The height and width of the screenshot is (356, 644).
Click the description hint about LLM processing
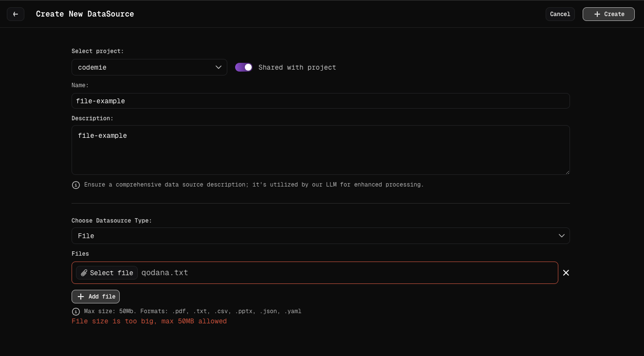[254, 185]
